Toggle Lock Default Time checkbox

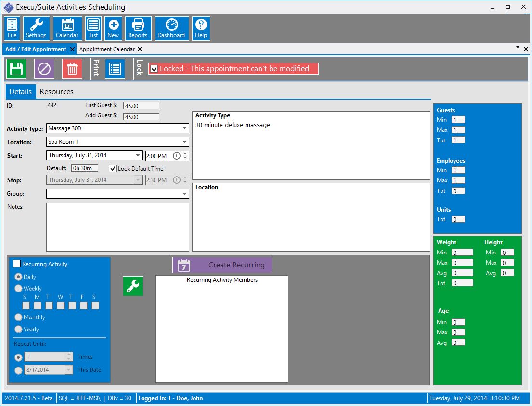pyautogui.click(x=113, y=168)
